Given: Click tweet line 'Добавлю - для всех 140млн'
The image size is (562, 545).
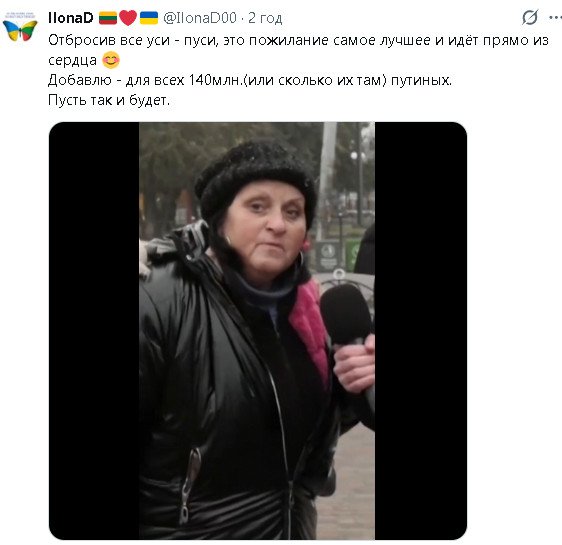Looking at the screenshot, I should 250,80.
